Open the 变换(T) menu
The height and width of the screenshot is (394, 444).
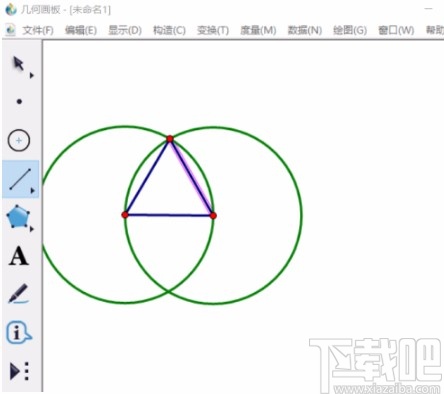213,30
